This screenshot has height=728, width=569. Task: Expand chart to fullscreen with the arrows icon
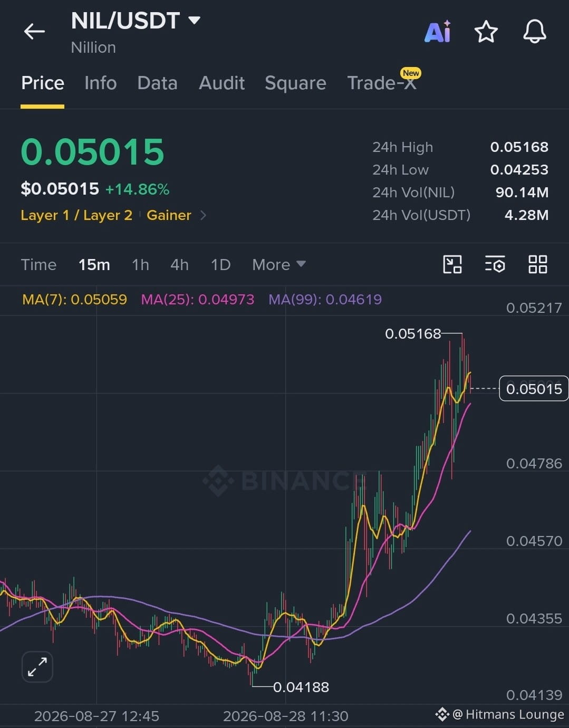pyautogui.click(x=37, y=667)
